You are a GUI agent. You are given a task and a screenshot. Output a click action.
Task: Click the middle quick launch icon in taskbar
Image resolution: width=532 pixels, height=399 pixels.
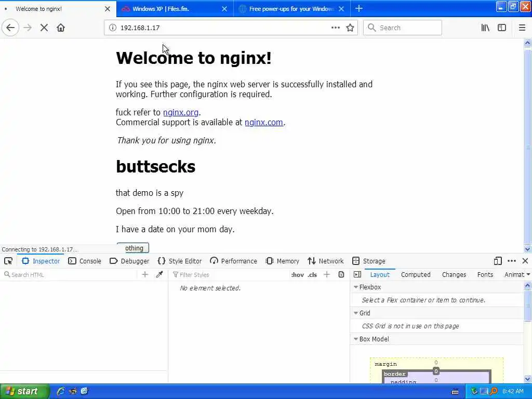[73, 391]
